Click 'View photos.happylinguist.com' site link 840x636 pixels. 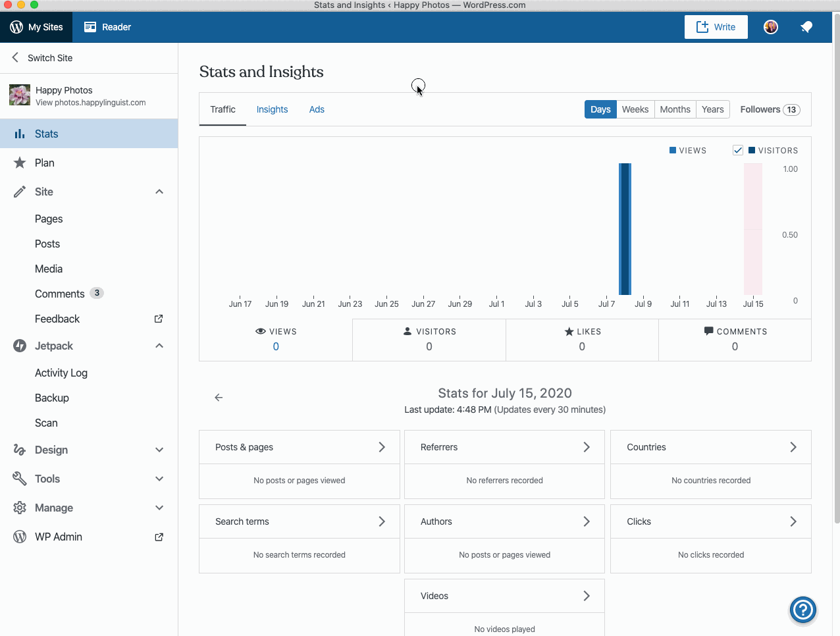(91, 103)
